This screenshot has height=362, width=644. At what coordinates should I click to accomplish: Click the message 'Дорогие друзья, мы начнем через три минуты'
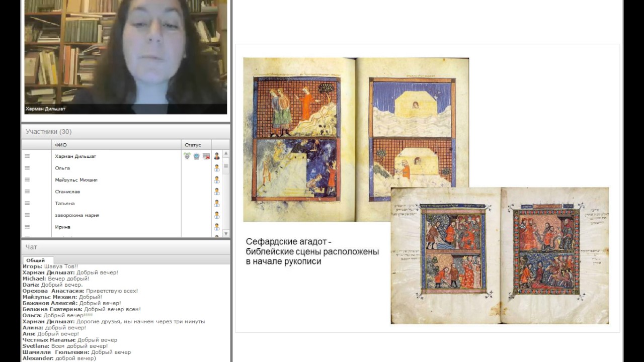tap(140, 321)
